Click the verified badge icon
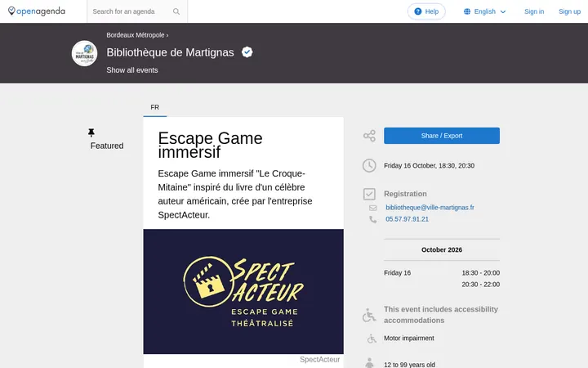Viewport: 588px width, 368px height. (247, 52)
